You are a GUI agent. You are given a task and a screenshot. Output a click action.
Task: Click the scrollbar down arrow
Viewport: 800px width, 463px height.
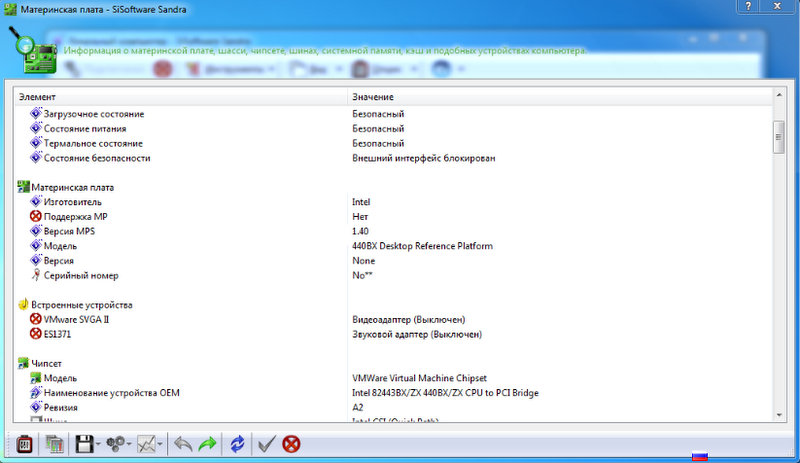point(779,416)
